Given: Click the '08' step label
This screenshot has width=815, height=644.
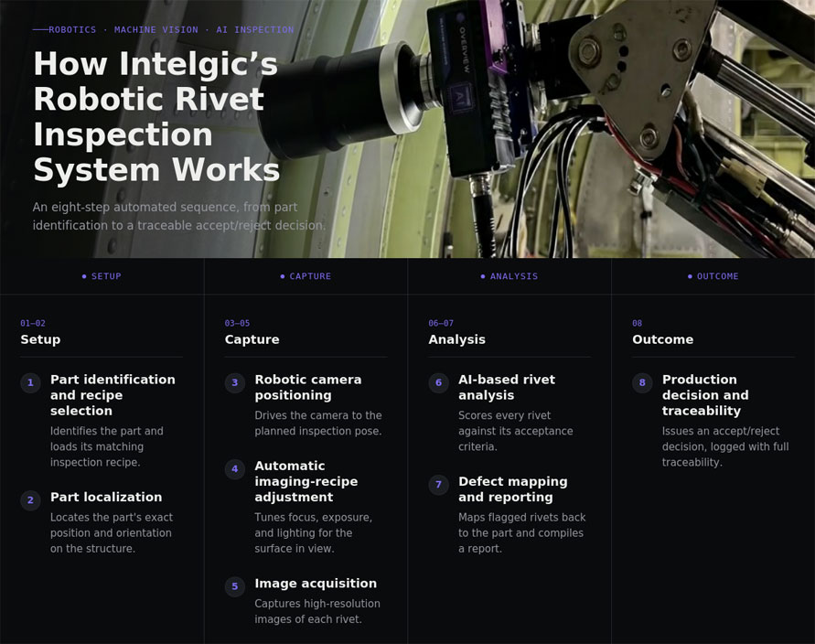Looking at the screenshot, I should (638, 323).
